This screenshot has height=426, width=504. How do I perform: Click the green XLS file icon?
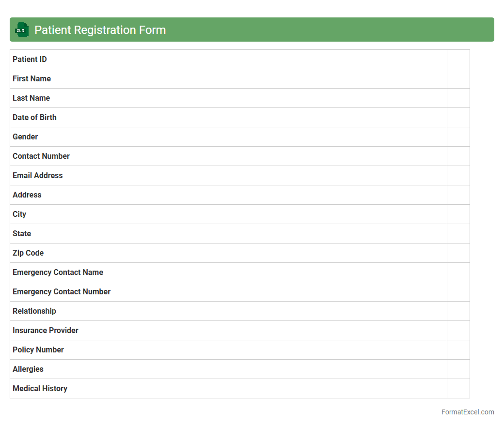pos(22,30)
